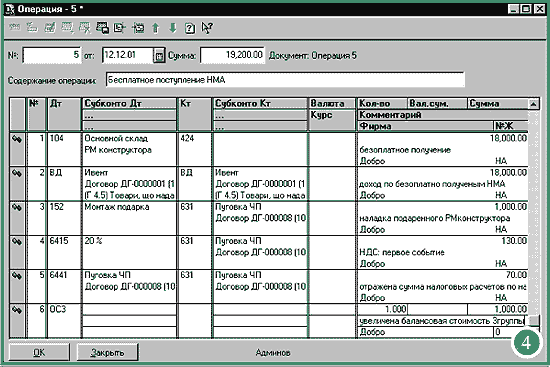
Task: Click the Валюта column header
Action: 332,104
